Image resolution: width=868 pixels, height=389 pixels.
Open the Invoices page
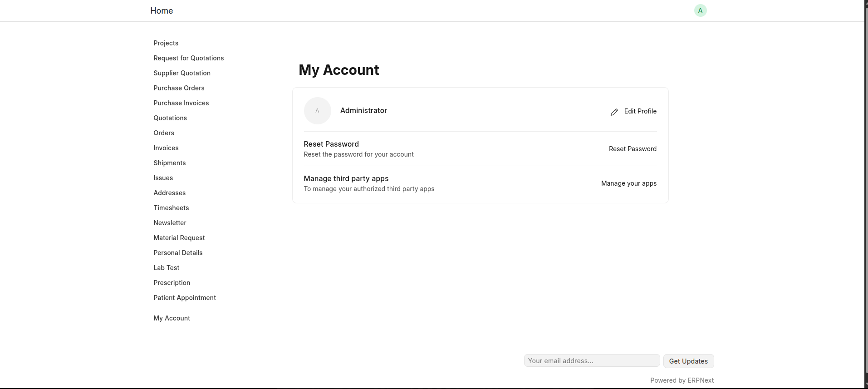(x=166, y=148)
